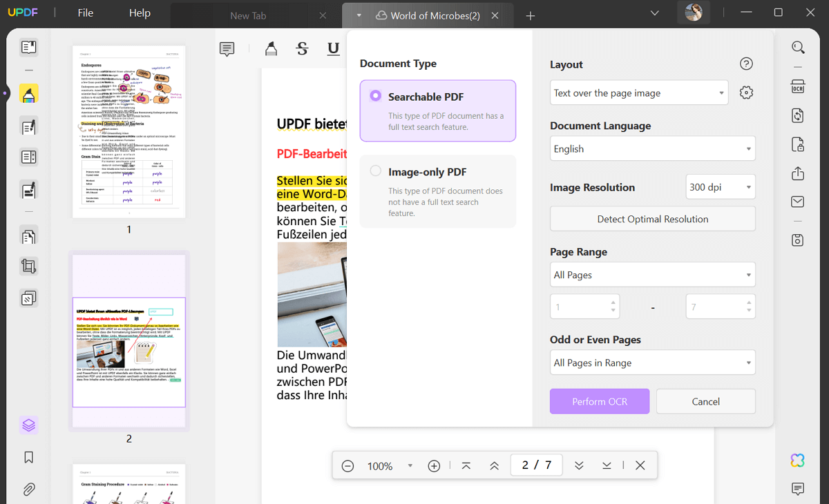Viewport: 829px width, 504px height.
Task: Open the Reader mode icon in left sidebar
Action: point(28,48)
